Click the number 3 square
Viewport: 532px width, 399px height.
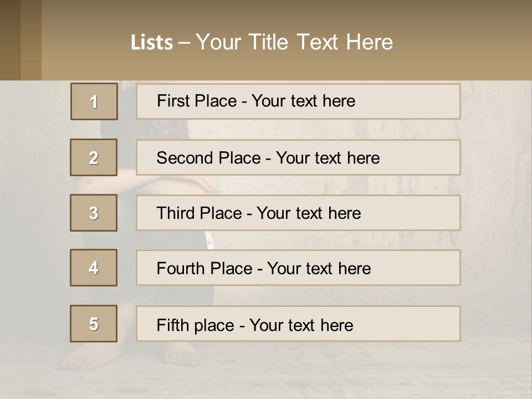94,213
